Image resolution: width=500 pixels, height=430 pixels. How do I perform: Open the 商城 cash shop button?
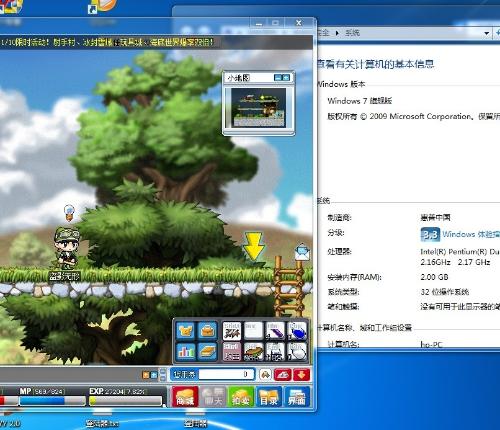(185, 397)
